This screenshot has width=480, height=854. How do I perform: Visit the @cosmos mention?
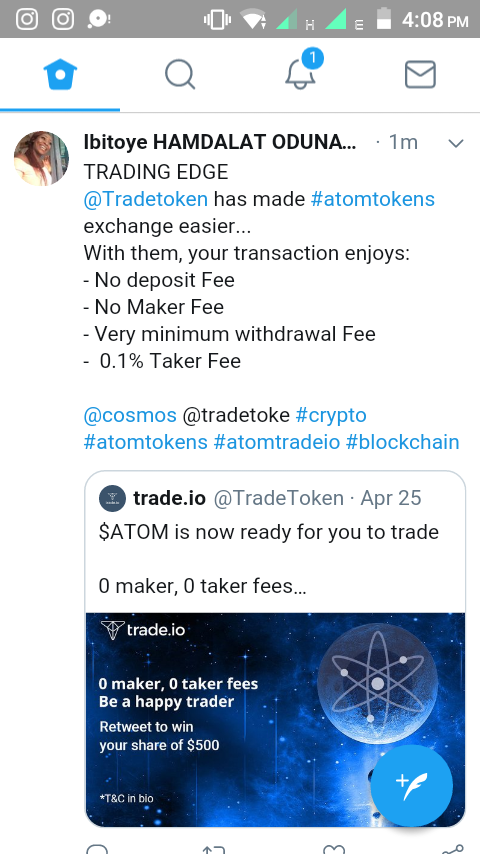(x=130, y=415)
